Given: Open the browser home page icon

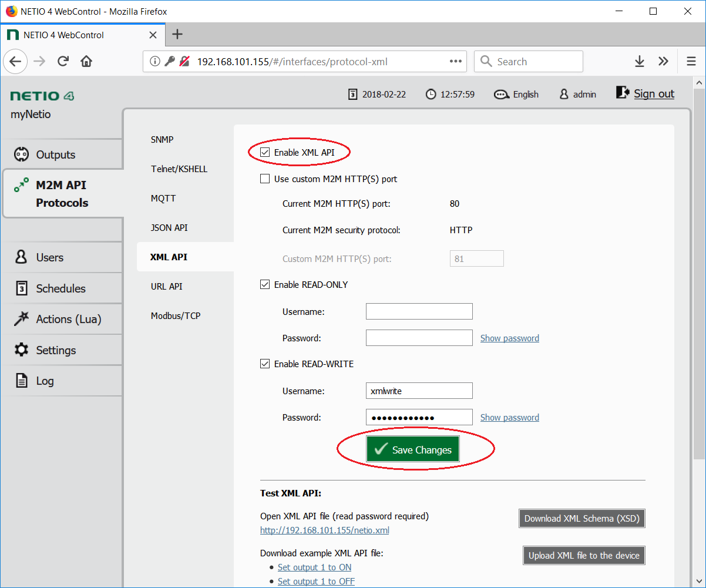Looking at the screenshot, I should (86, 62).
